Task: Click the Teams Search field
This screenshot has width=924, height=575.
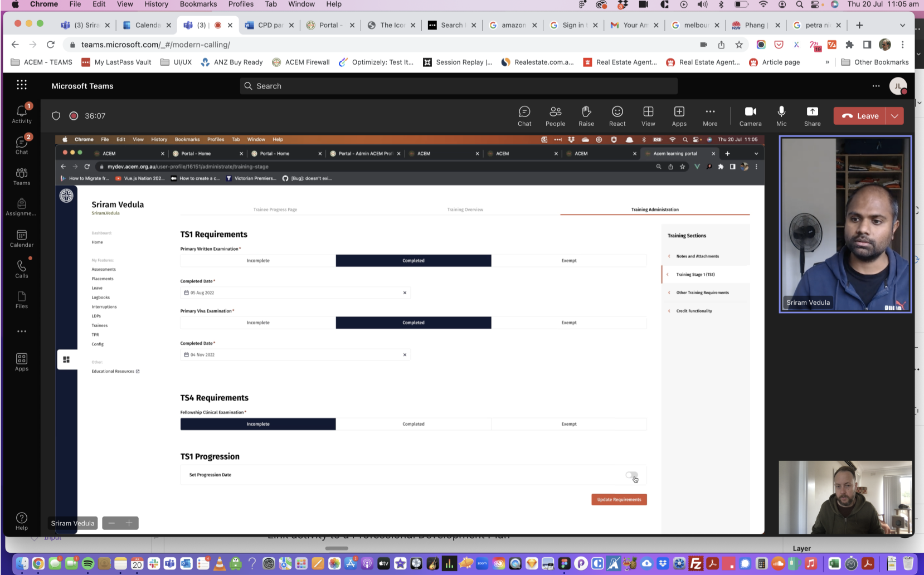Action: 459,86
